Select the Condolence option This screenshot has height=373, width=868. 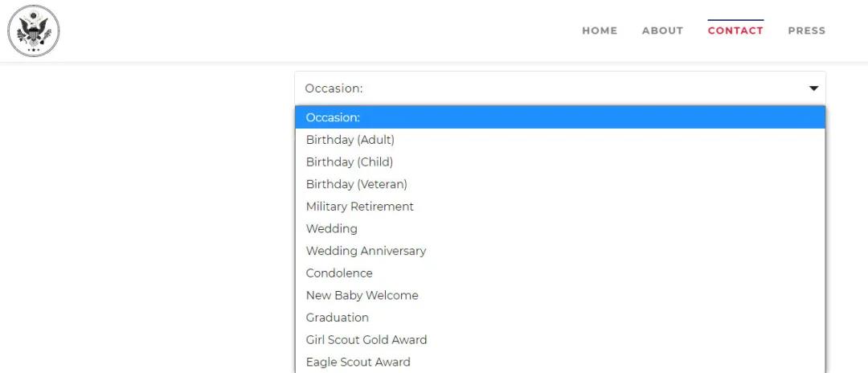pos(339,273)
